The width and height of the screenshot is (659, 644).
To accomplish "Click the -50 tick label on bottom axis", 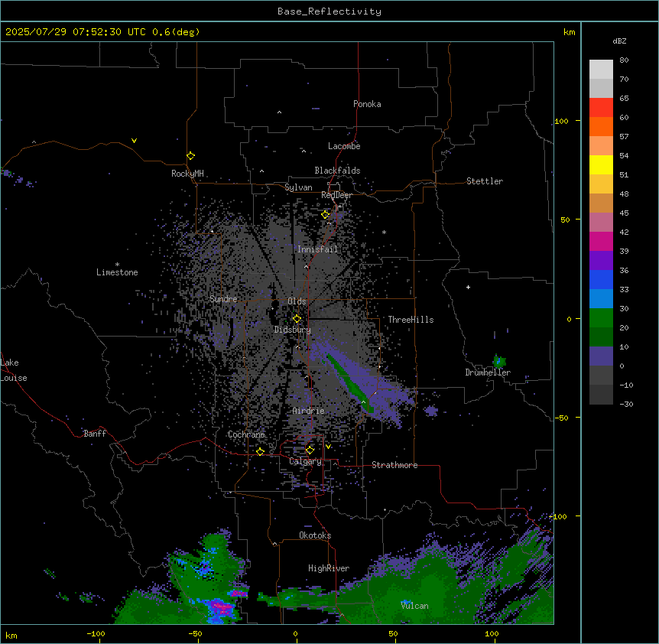I will pyautogui.click(x=195, y=634).
